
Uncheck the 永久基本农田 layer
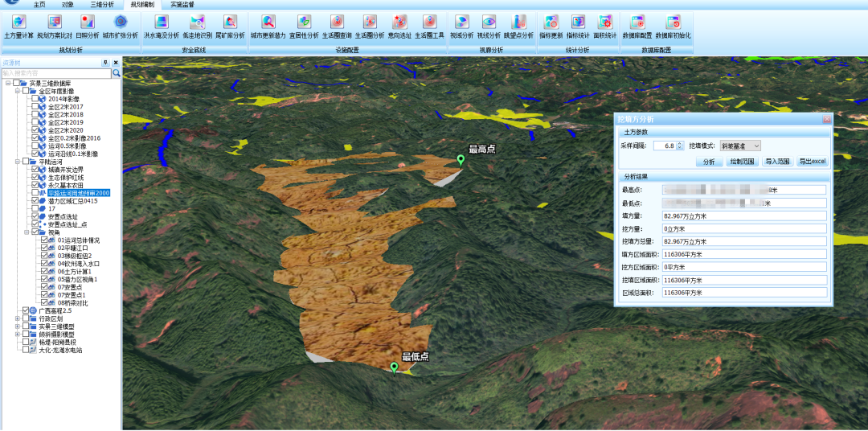pos(35,185)
